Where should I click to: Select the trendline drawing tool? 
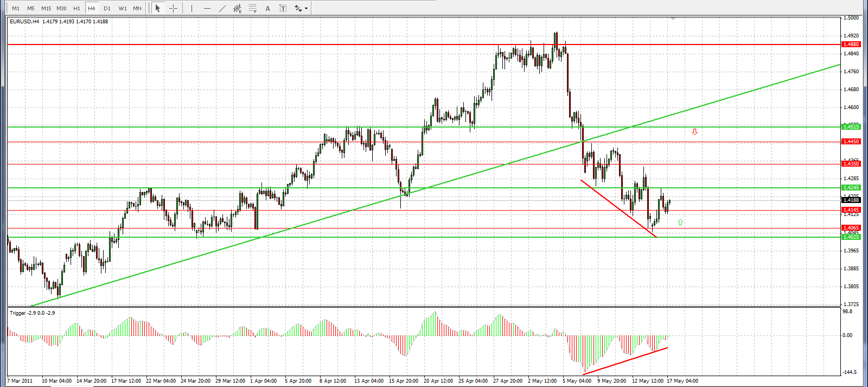tap(222, 8)
